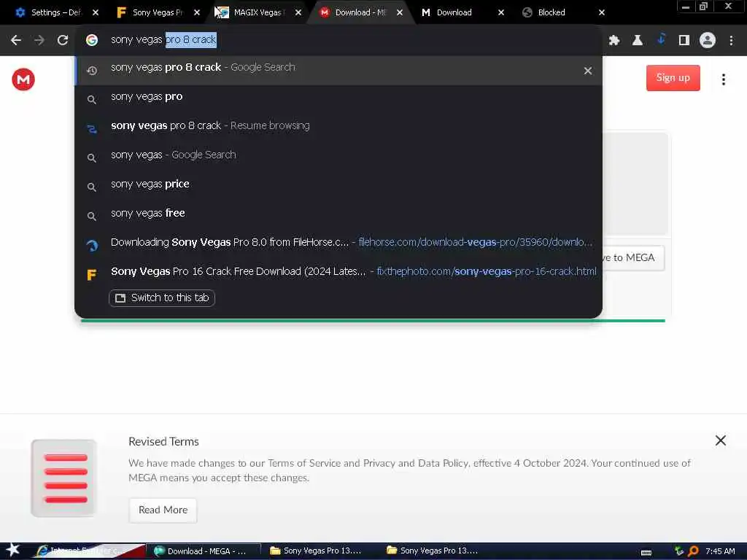This screenshot has width=747, height=560.
Task: Open the first Sony Vegas Pro 13 folder
Action: point(316,551)
